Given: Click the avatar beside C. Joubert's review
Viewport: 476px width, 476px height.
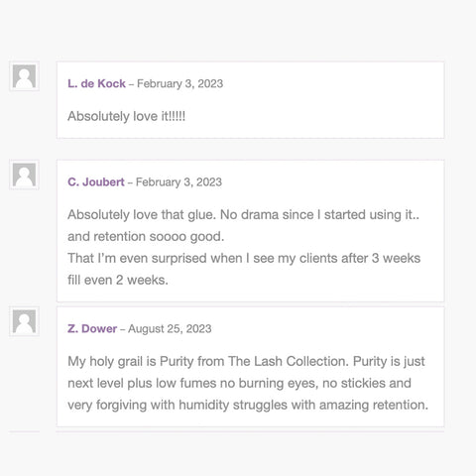Looking at the screenshot, I should [x=24, y=175].
